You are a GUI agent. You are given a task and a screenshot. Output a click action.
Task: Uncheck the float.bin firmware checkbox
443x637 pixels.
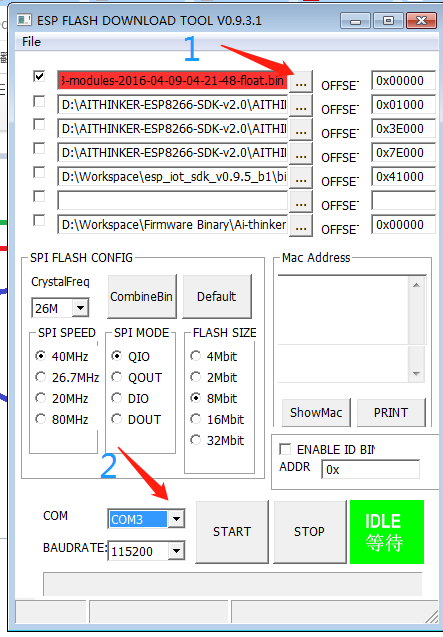39,76
